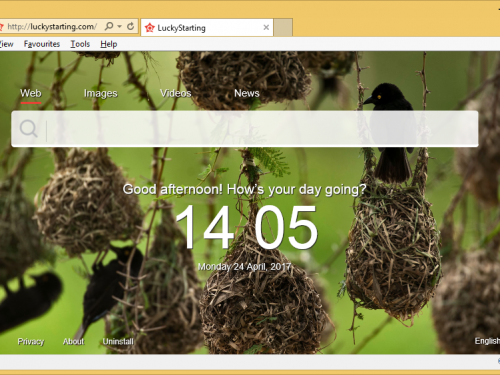Open the Tools menu
Image resolution: width=500 pixels, height=375 pixels.
(80, 44)
